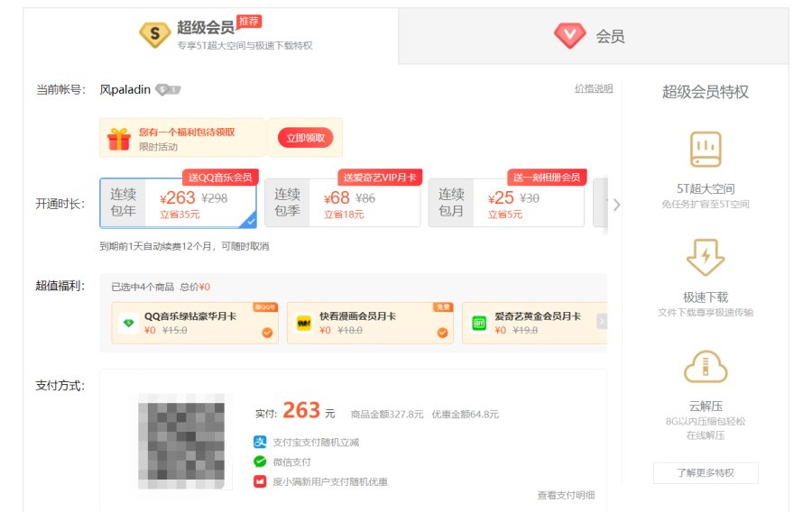This screenshot has width=812, height=512.
Task: Switch to the 超级会员 tab
Action: 211,36
